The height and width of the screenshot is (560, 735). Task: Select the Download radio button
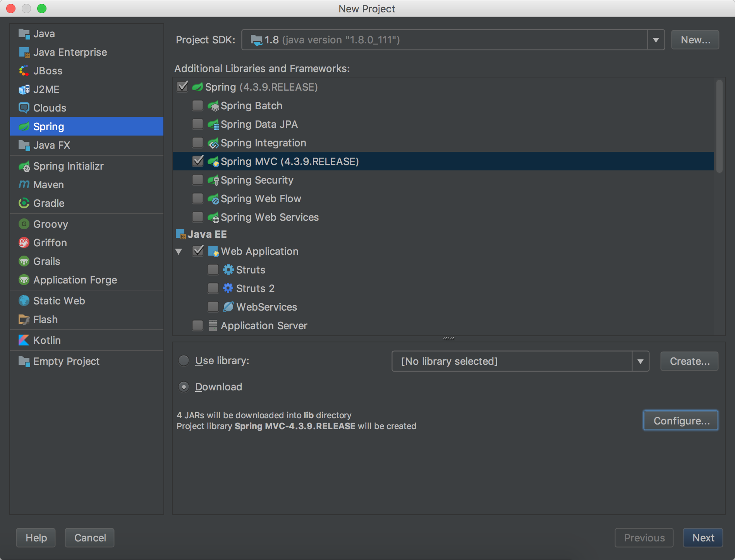coord(184,387)
